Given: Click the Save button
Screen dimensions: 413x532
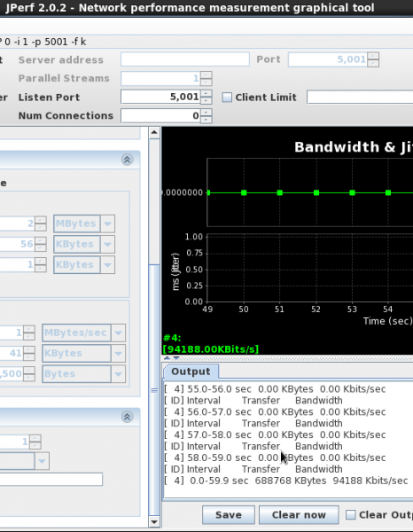Looking at the screenshot, I should click(x=229, y=514).
